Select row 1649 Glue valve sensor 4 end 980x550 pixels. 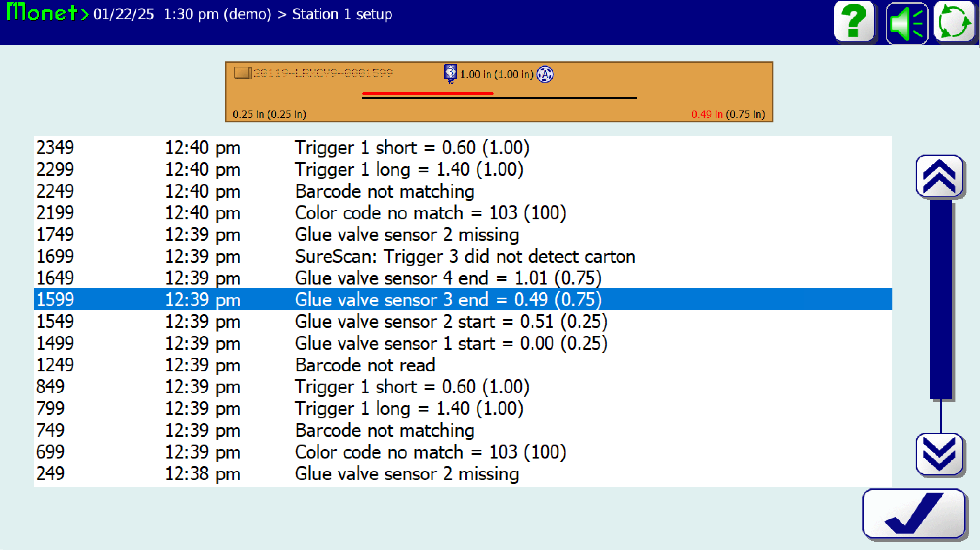click(x=463, y=278)
